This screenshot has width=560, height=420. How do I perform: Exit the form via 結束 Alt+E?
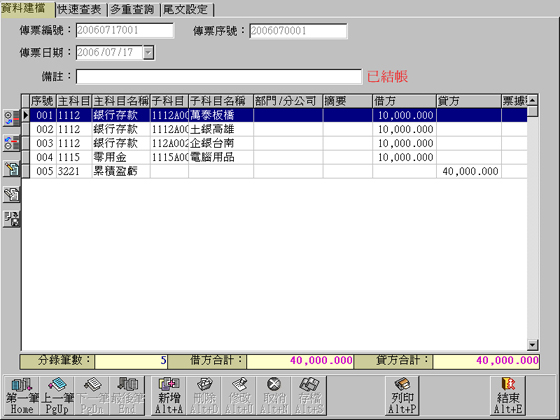pos(508,396)
